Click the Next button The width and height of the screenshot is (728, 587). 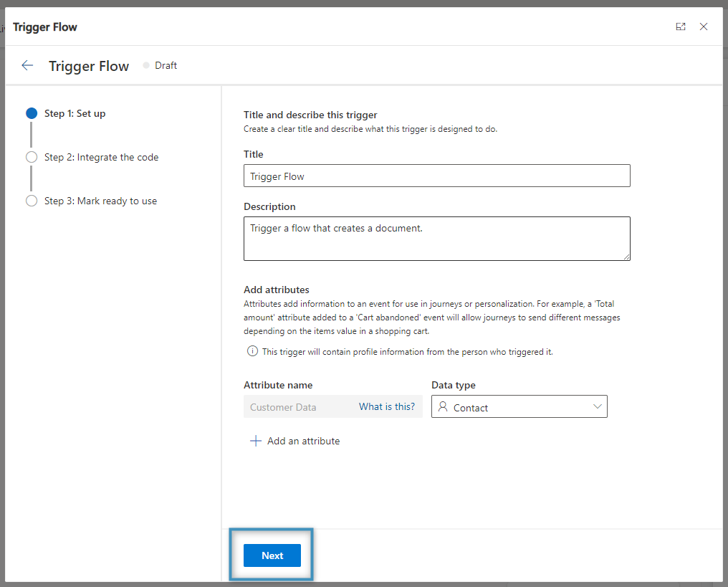click(x=272, y=555)
